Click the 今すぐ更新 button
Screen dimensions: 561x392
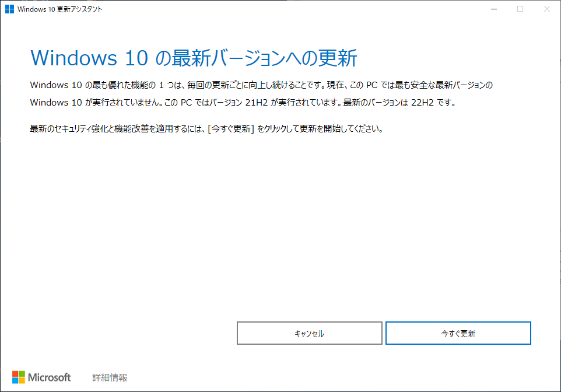click(458, 333)
